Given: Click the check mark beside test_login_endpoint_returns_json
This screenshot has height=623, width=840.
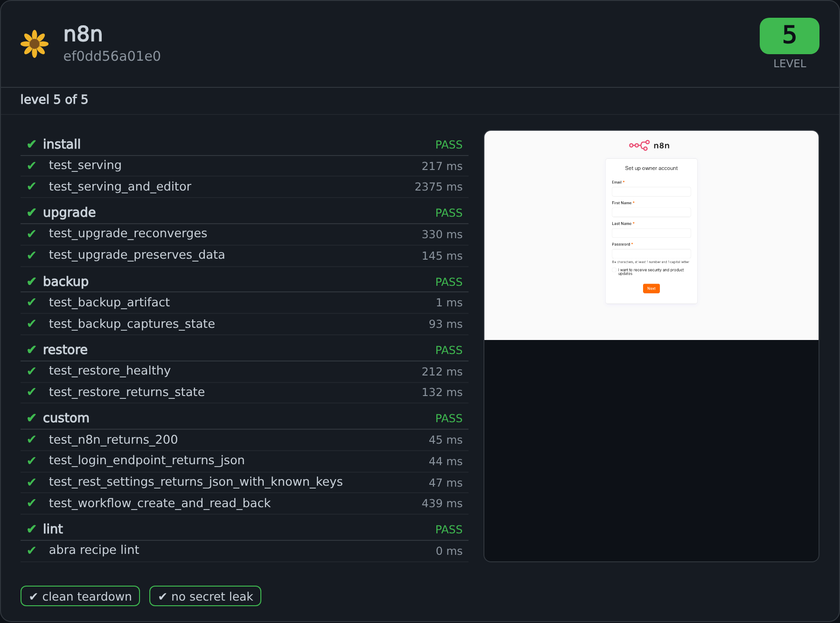Looking at the screenshot, I should pyautogui.click(x=31, y=460).
